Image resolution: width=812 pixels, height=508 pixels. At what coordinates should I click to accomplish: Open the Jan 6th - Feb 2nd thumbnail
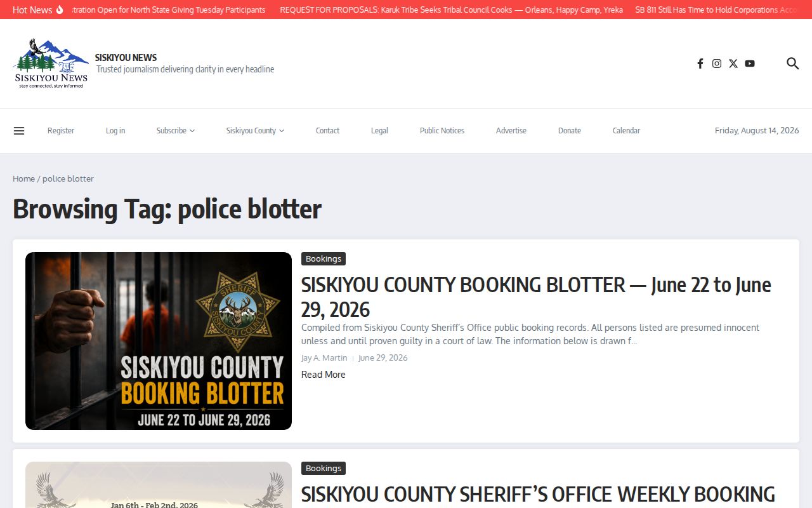(x=159, y=485)
